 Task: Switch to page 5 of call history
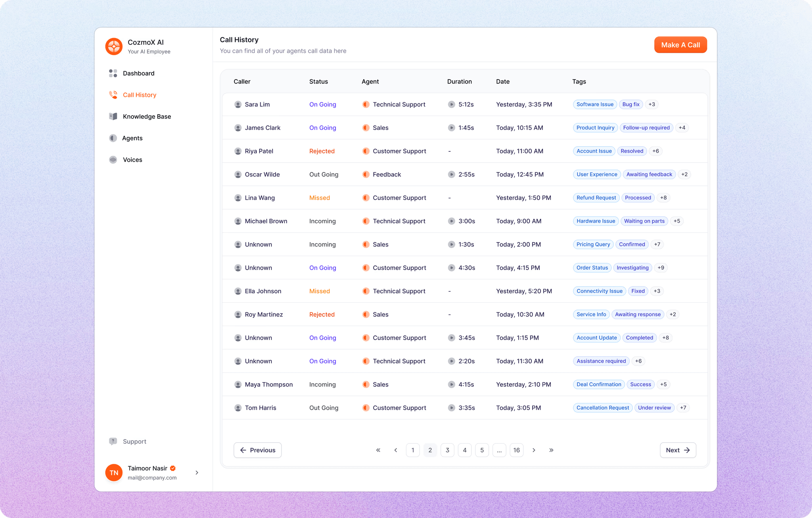pos(482,450)
